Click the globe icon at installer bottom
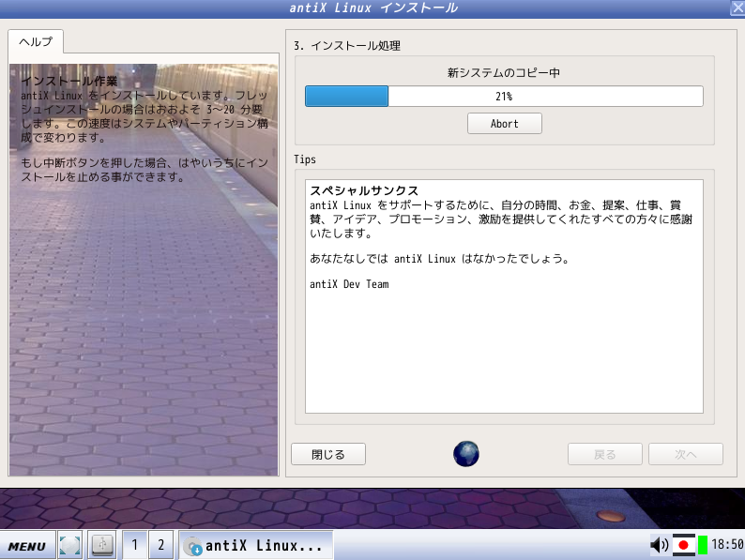 pos(466,454)
